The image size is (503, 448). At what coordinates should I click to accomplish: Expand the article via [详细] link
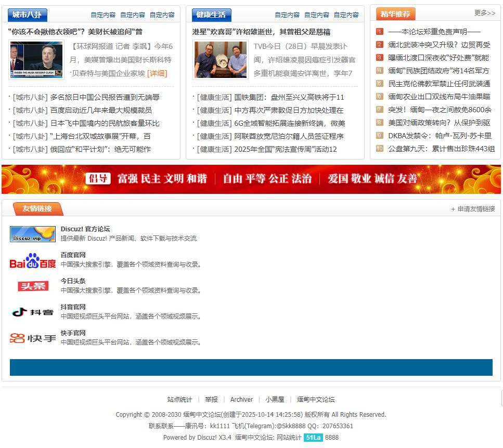157,73
